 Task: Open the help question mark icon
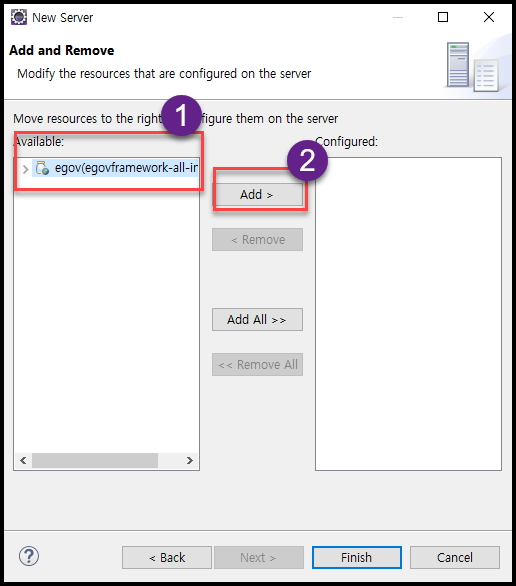pyautogui.click(x=29, y=556)
